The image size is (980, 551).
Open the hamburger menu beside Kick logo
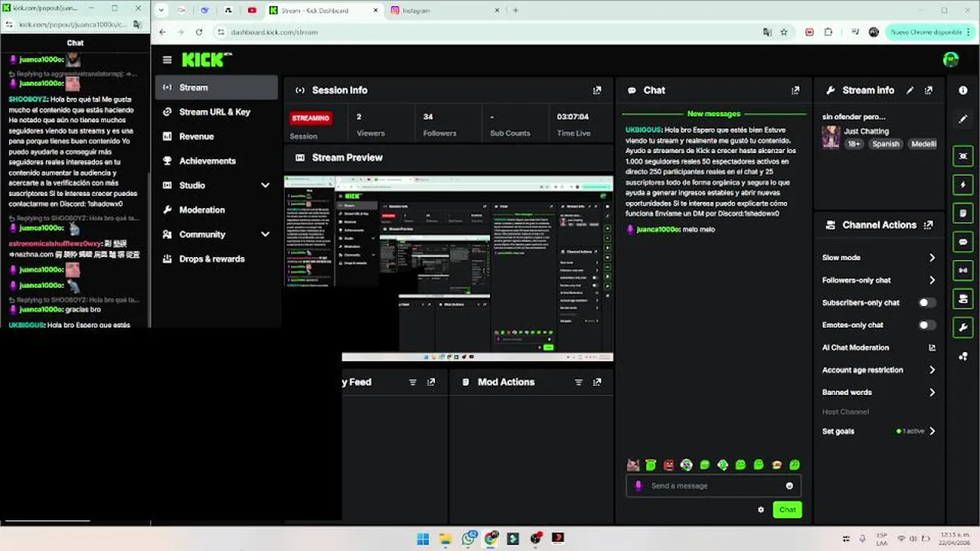click(167, 60)
